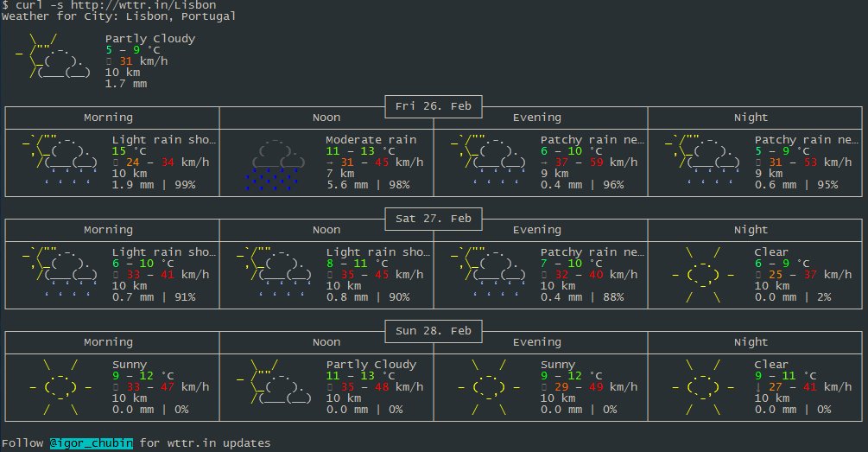Click the 'Partly Cloudy' condition on Sunday noon
The height and width of the screenshot is (452, 868).
point(371,365)
